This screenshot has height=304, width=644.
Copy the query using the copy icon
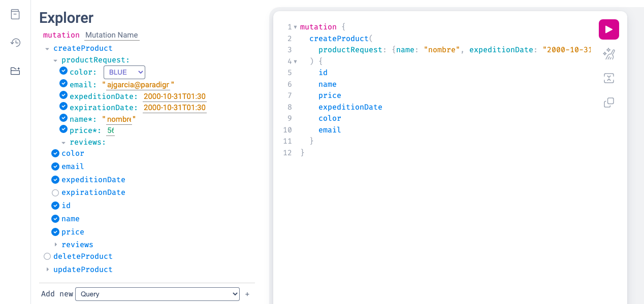[608, 103]
